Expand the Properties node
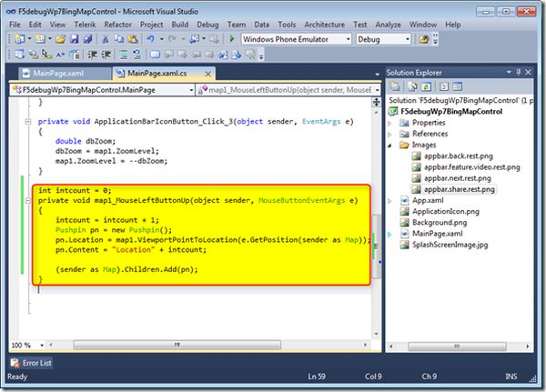Screen dimensions: 546x392 click(x=389, y=123)
